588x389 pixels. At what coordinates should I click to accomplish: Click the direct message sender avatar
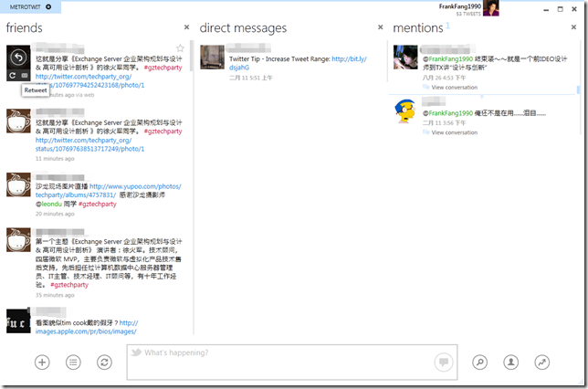(212, 57)
